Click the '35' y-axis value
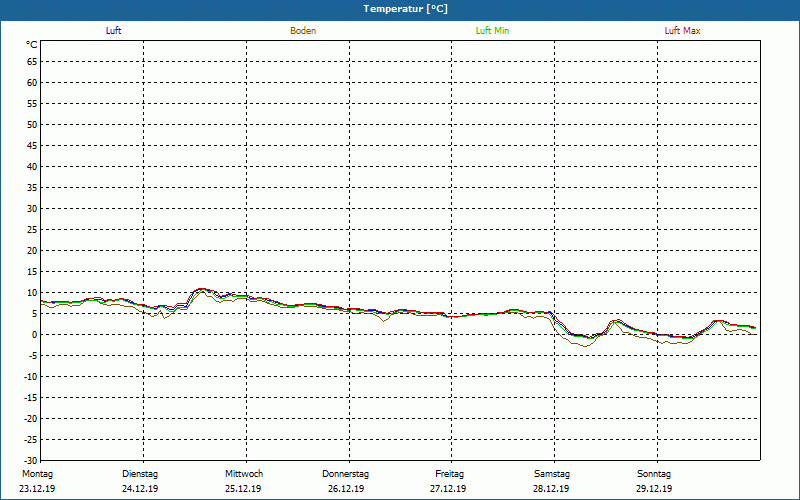 coord(32,188)
